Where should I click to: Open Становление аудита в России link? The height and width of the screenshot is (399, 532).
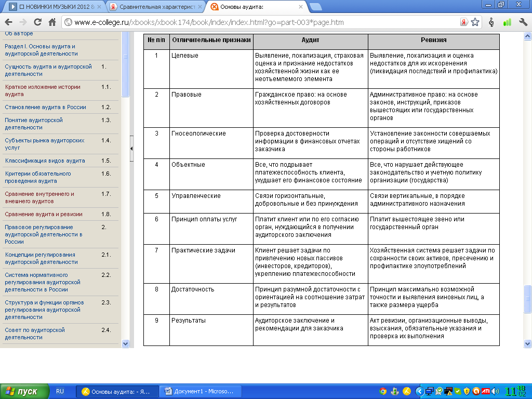click(46, 107)
